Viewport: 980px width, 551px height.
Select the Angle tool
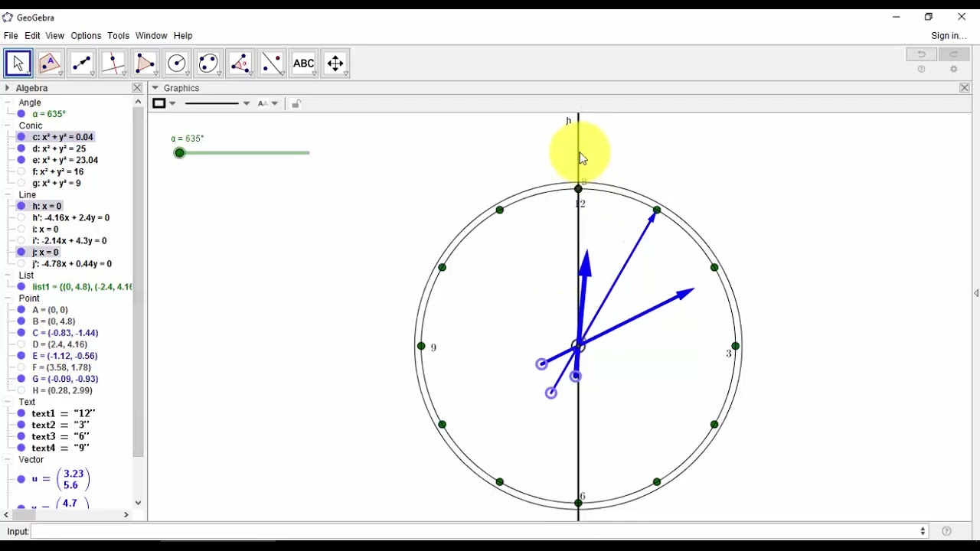click(x=240, y=64)
